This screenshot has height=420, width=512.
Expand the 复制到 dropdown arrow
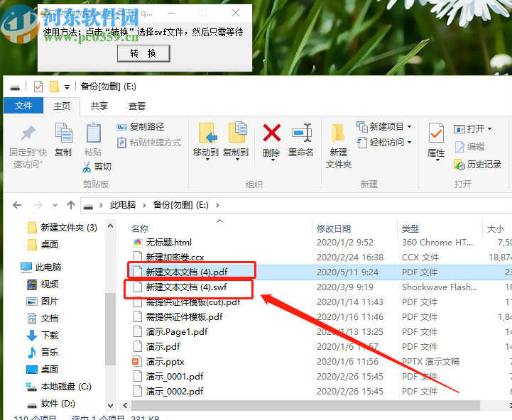[237, 160]
